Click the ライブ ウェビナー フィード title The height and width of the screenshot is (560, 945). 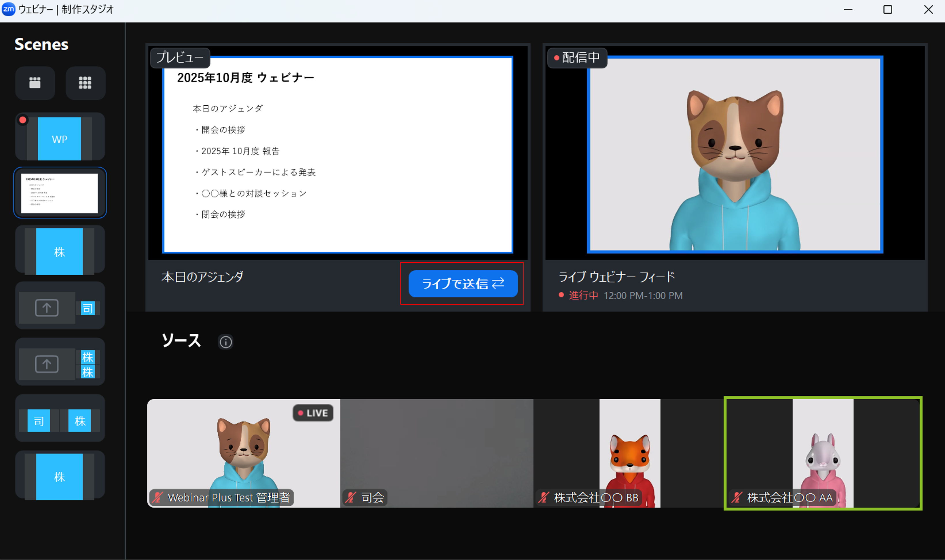(x=617, y=277)
